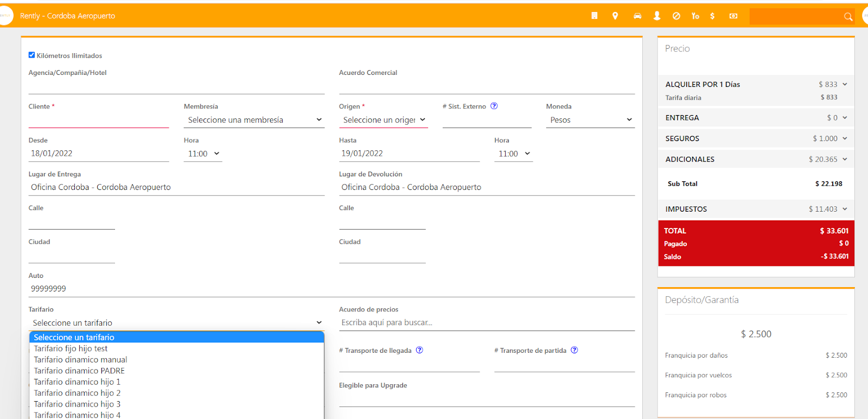Open the Membresía dropdown
Viewport: 868px width, 419px height.
pos(254,120)
